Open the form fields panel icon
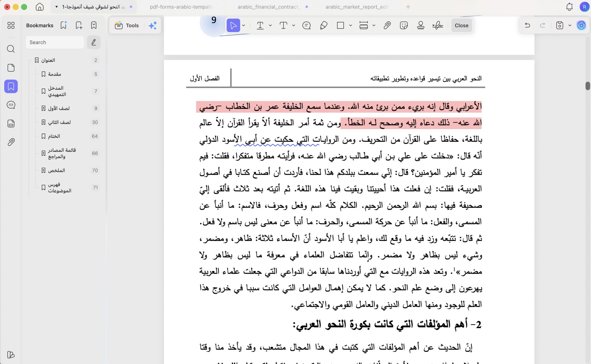The width and height of the screenshot is (591, 364). pos(11,123)
